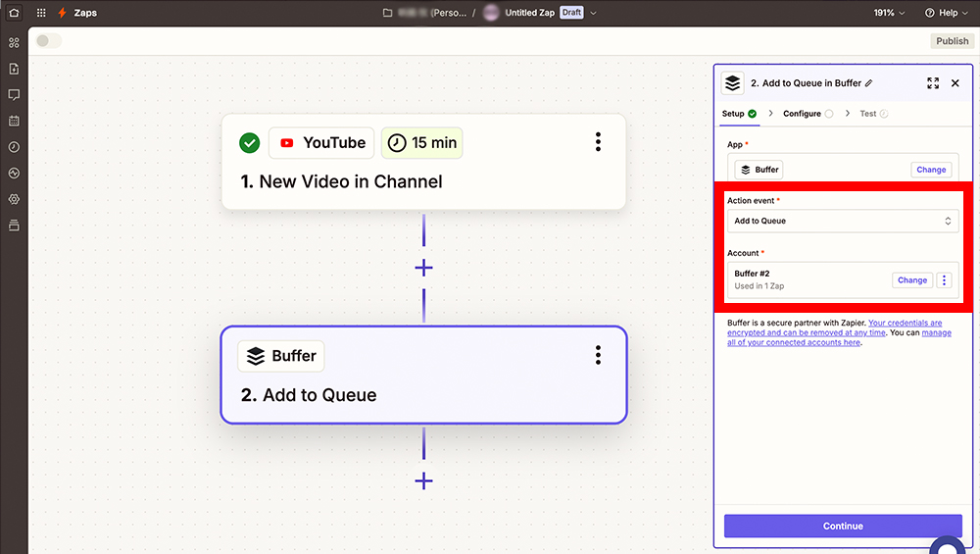This screenshot has height=554, width=980.
Task: Open the sidebar calendar icon
Action: coord(14,121)
